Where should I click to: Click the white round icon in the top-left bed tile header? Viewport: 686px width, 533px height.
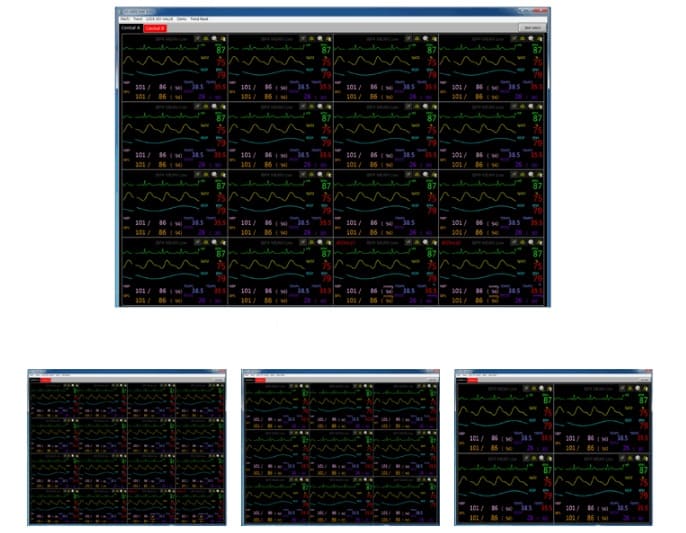click(214, 38)
